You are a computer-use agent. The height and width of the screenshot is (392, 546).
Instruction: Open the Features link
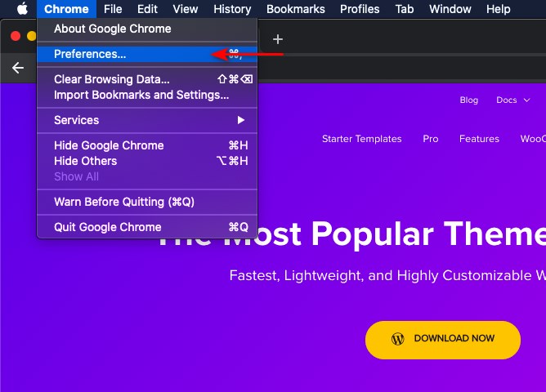tap(479, 139)
